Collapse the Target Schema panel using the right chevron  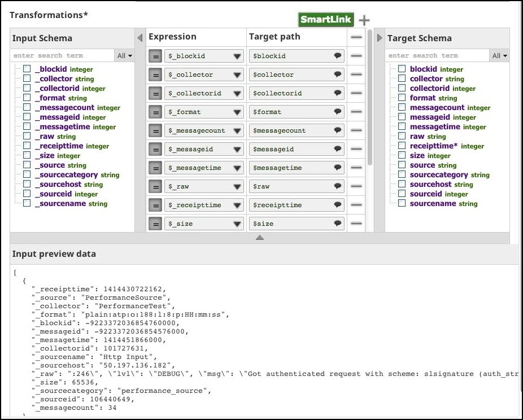click(379, 38)
